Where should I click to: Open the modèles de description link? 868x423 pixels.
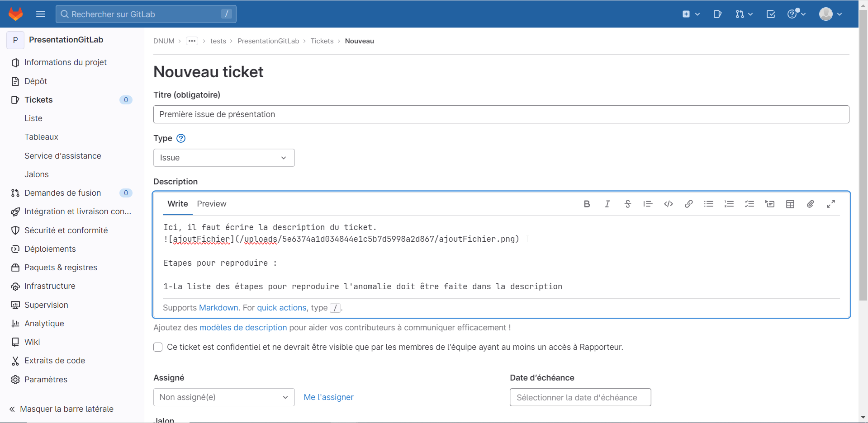[243, 328]
